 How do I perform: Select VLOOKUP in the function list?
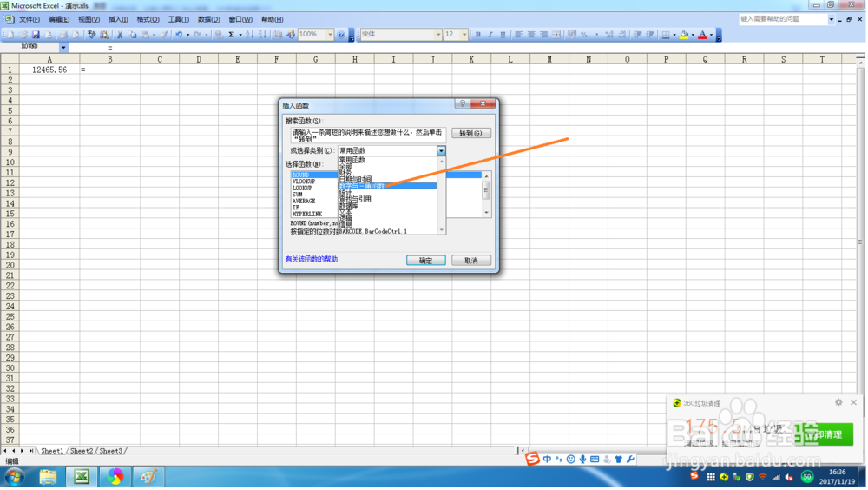pyautogui.click(x=304, y=182)
